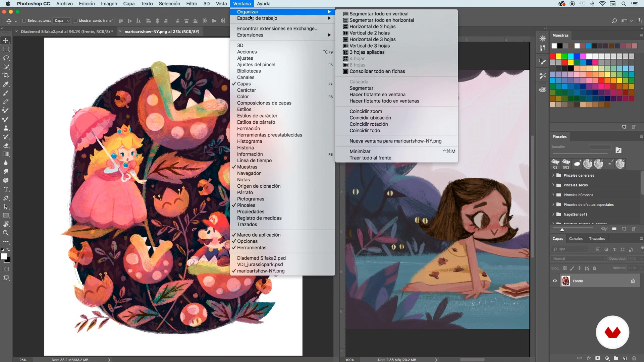Select the Gradient tool
The width and height of the screenshot is (644, 362).
[x=6, y=154]
